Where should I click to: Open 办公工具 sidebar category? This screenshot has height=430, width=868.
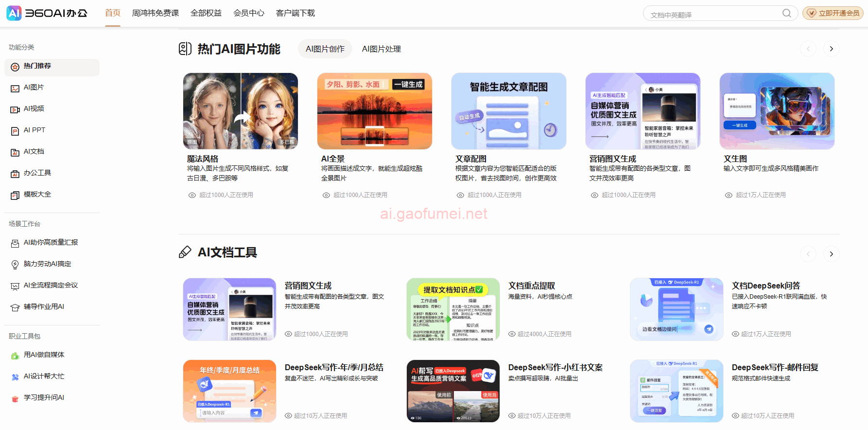[x=37, y=173]
